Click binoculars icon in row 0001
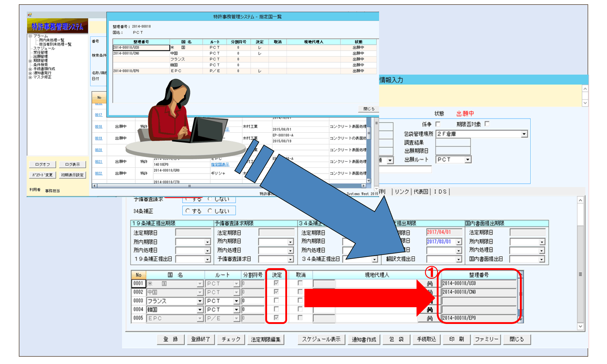607x364 pixels. pos(429,284)
